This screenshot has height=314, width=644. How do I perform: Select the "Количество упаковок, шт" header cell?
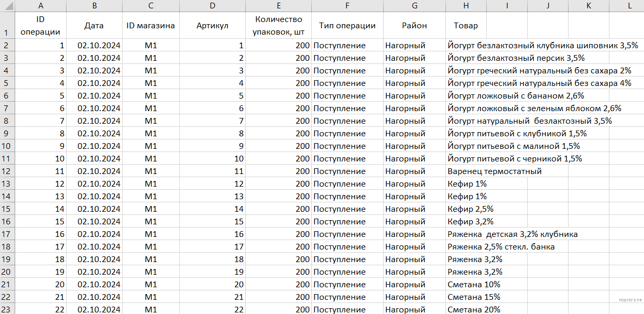tap(278, 26)
